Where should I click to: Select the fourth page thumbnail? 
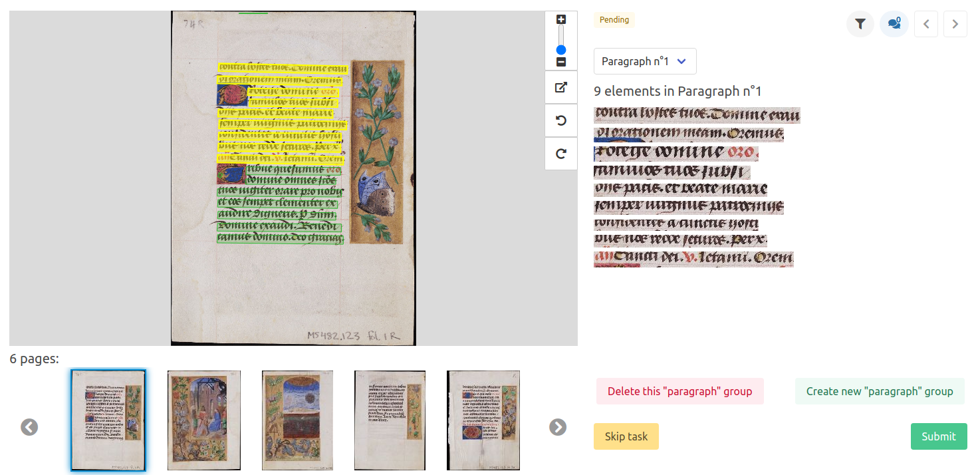(x=390, y=420)
